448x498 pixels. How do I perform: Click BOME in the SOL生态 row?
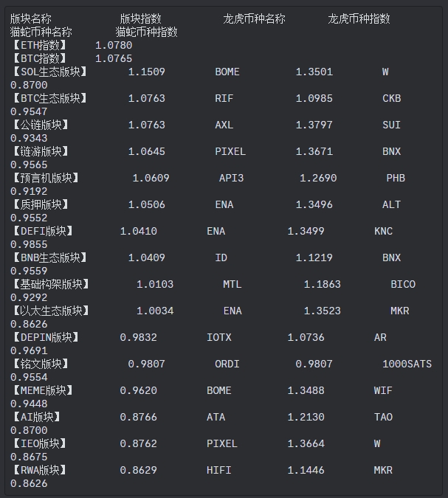pos(227,72)
